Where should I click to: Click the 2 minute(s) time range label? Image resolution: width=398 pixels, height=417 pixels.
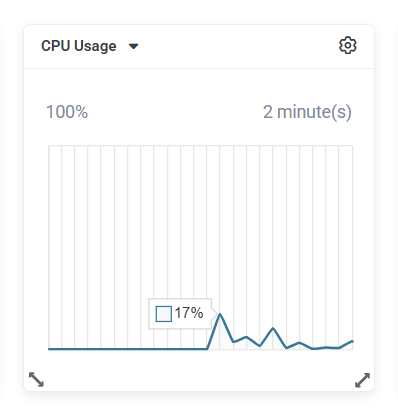307,112
